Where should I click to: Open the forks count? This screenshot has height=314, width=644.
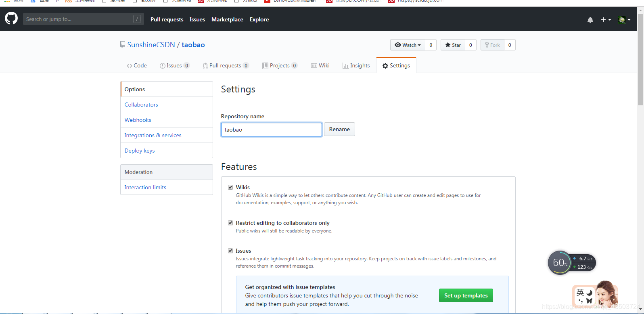[510, 45]
